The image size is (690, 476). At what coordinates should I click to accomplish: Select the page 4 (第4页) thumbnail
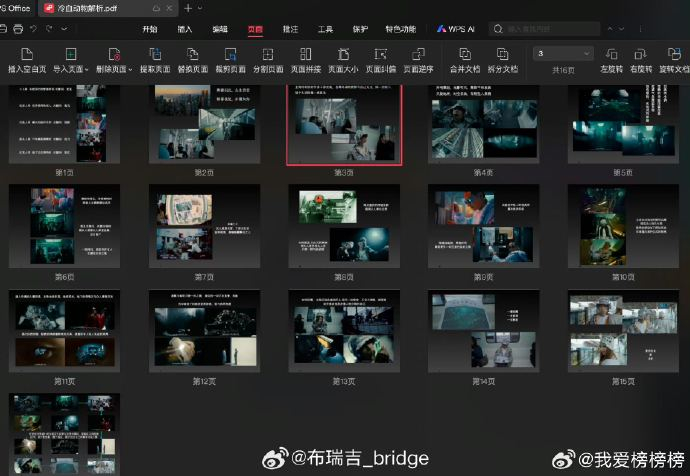(x=484, y=124)
